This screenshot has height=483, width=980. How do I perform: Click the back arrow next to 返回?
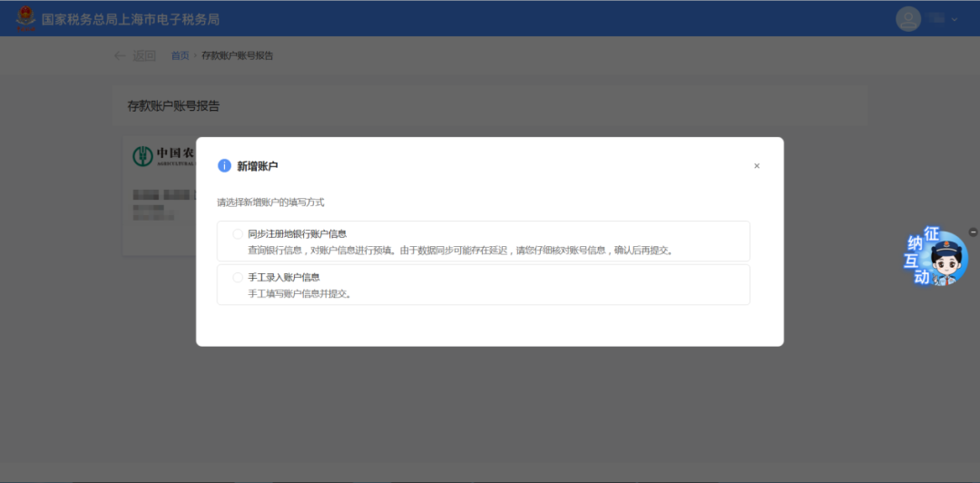120,55
